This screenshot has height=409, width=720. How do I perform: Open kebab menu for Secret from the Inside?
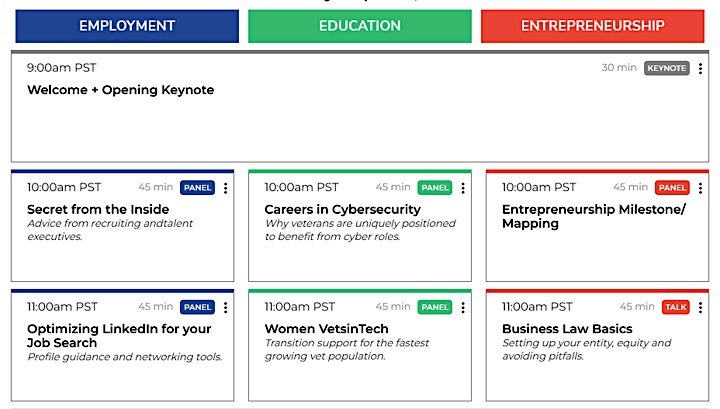pos(225,188)
